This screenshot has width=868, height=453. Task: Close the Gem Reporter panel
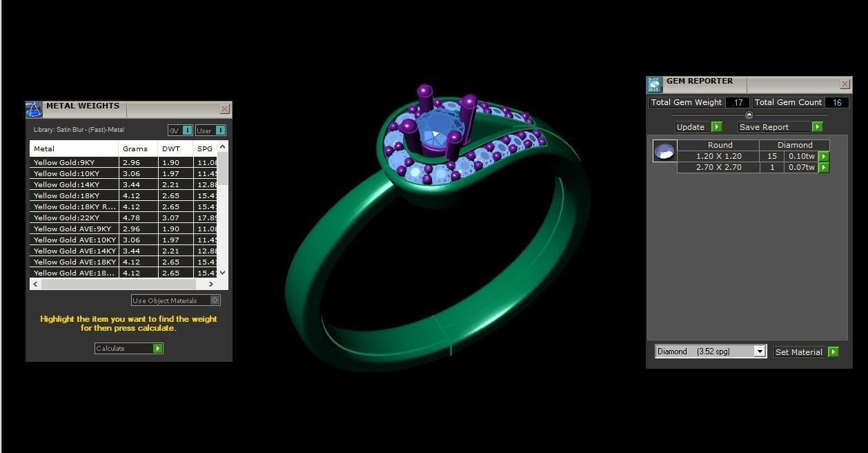coord(845,84)
